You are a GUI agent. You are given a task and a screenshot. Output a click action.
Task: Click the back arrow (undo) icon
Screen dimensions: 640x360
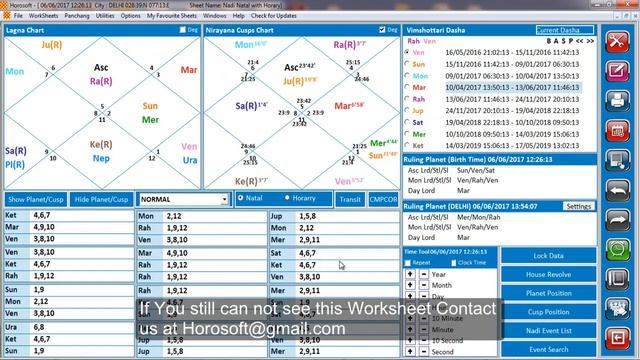point(617,190)
